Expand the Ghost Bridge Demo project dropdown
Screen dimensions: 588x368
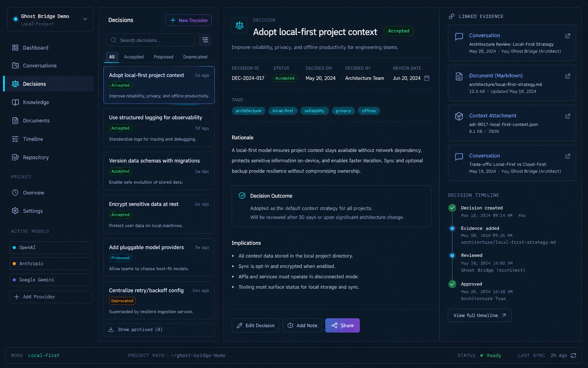85,19
